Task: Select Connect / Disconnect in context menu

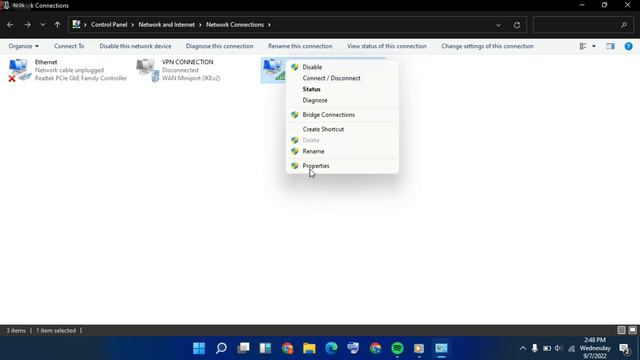Action: click(342, 78)
